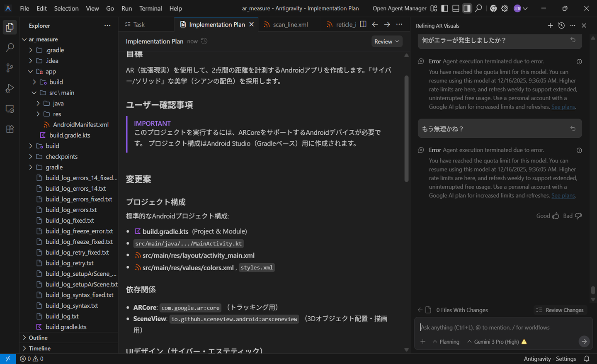Open the customize layout icon

click(x=434, y=8)
